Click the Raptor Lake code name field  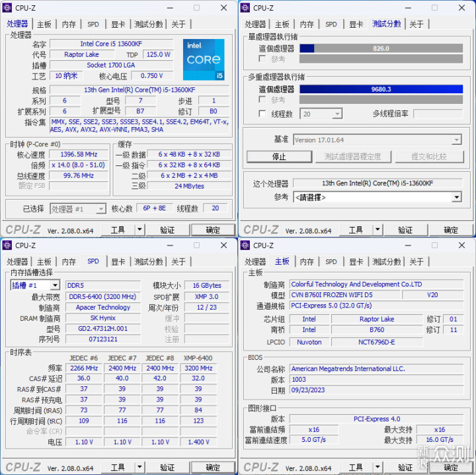[82, 54]
